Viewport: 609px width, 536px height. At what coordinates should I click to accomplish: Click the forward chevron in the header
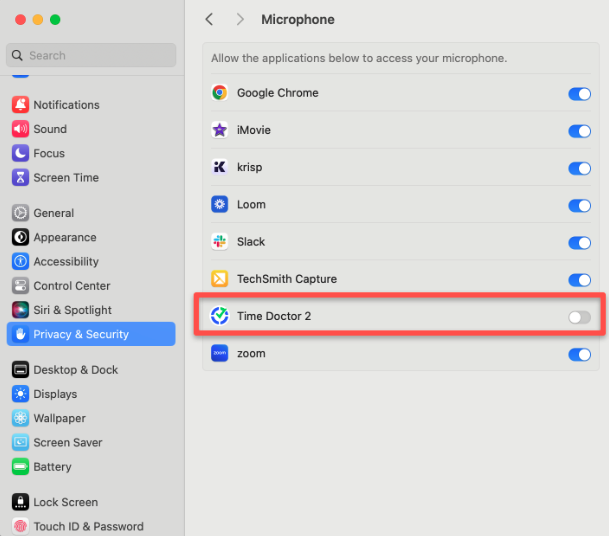point(240,20)
